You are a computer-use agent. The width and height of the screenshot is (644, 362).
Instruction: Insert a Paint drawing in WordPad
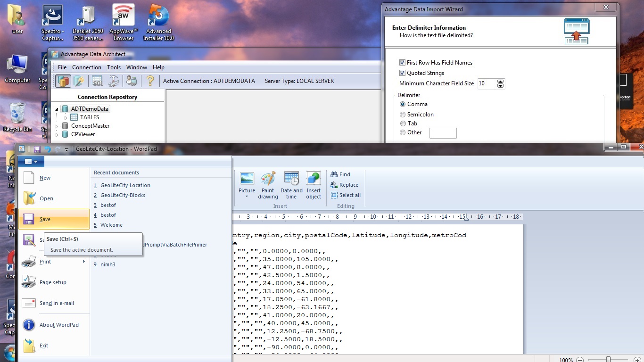(x=268, y=185)
